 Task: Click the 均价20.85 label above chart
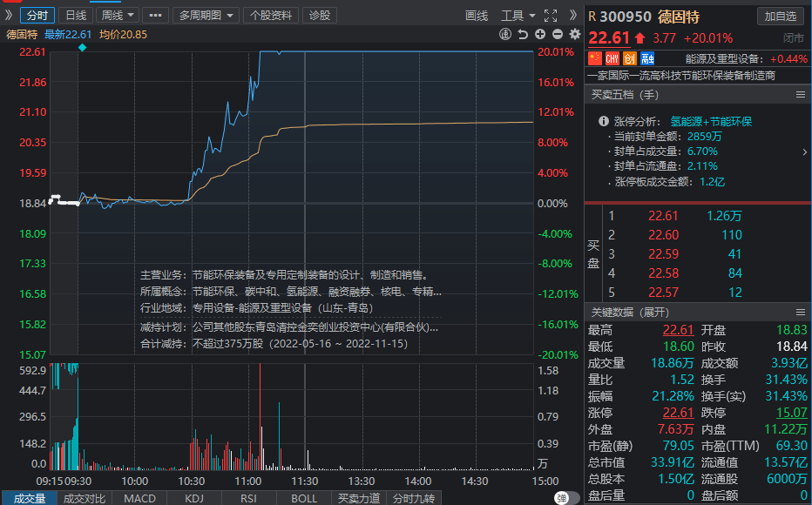coord(123,35)
